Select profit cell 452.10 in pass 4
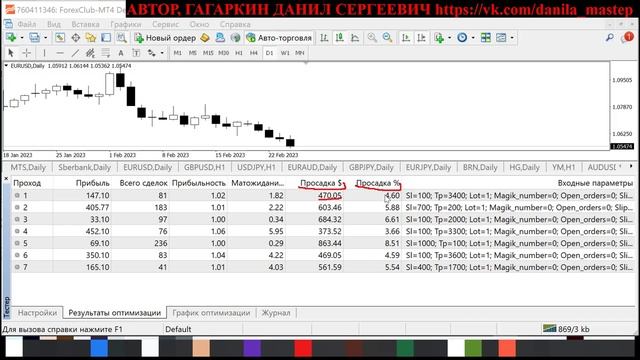 (98, 231)
